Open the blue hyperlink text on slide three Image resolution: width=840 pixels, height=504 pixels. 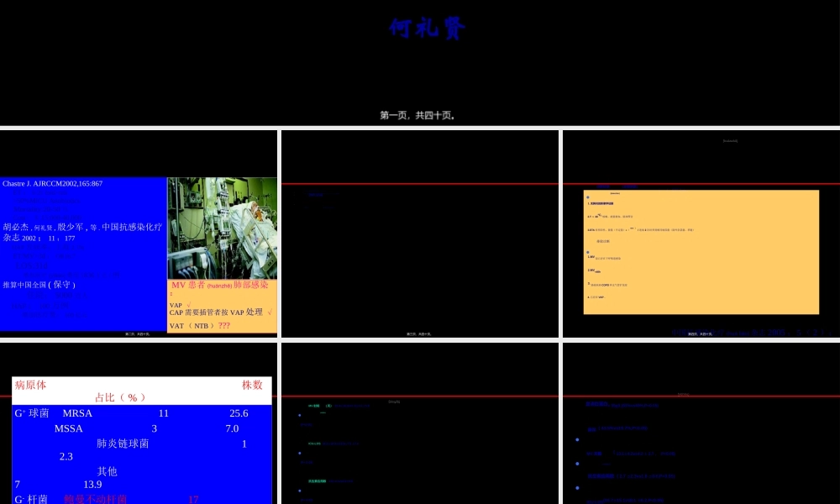(316, 194)
